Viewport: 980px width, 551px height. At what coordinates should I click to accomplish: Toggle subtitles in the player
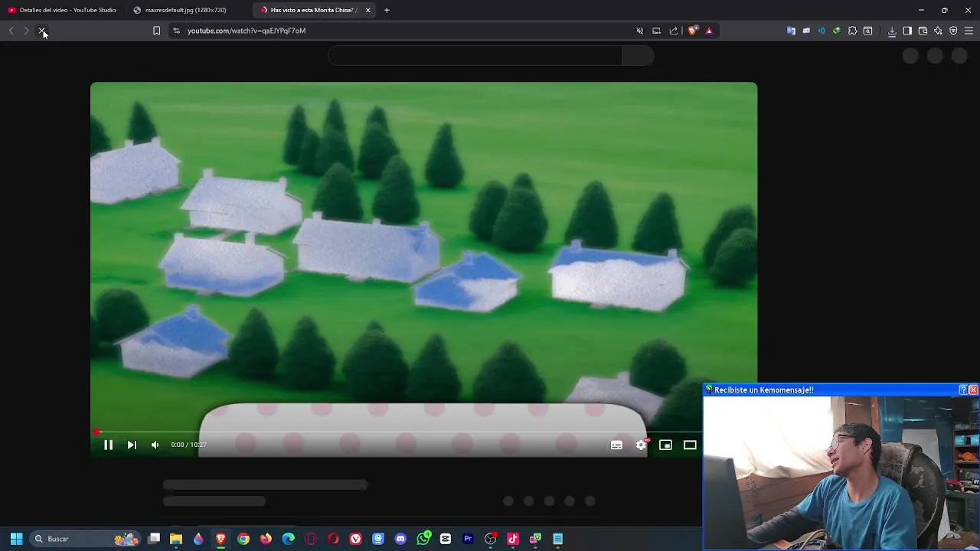point(616,445)
